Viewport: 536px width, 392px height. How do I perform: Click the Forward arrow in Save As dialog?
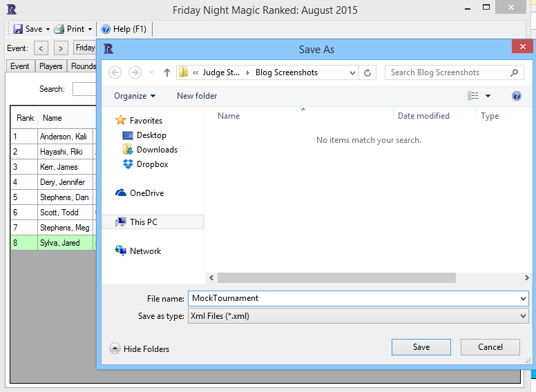[x=135, y=72]
